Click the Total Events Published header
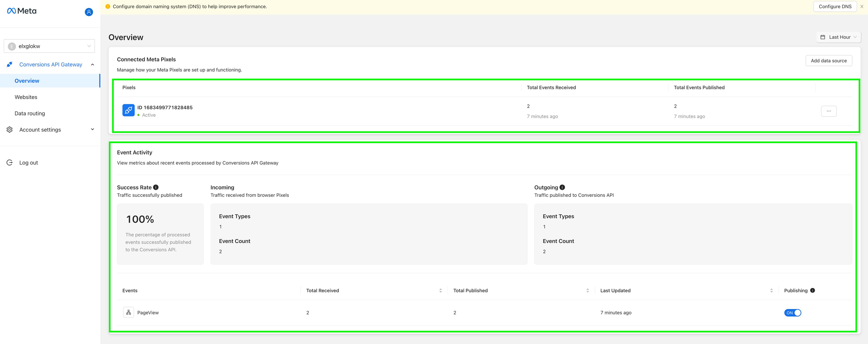The width and height of the screenshot is (868, 344). pos(699,88)
